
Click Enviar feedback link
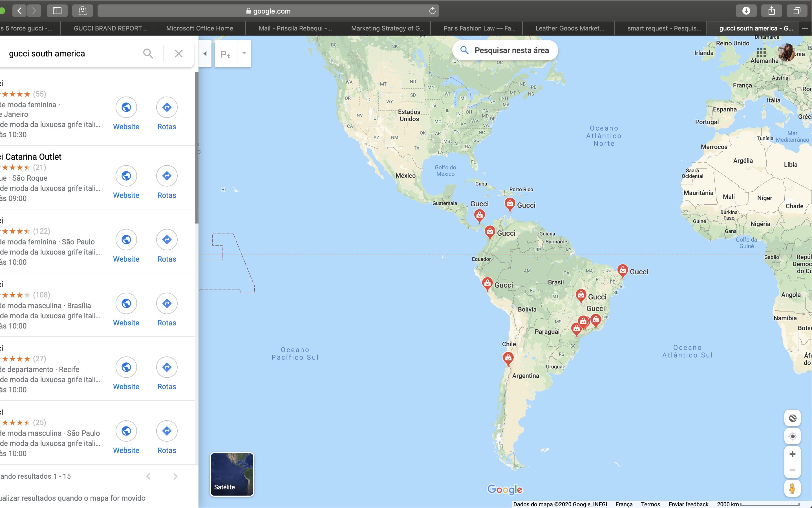point(688,504)
